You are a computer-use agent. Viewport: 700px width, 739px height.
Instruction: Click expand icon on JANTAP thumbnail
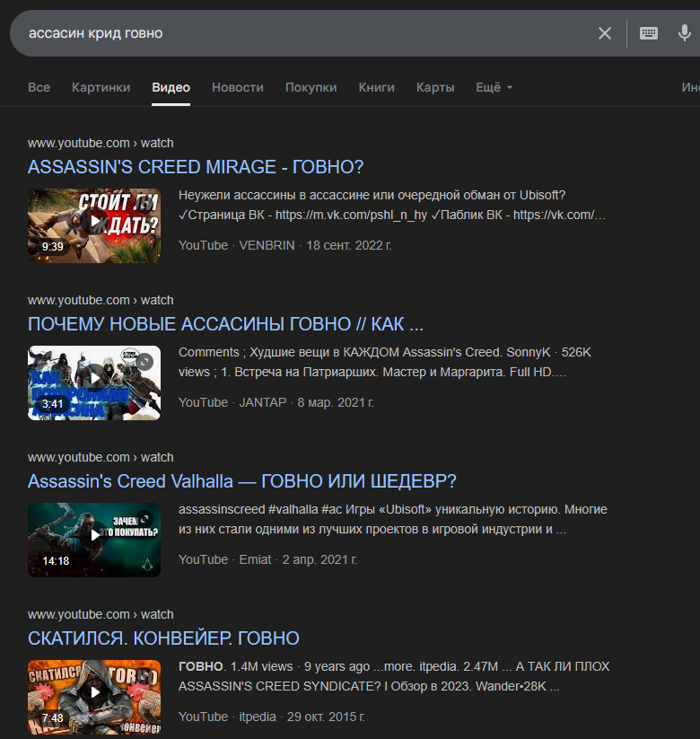pyautogui.click(x=145, y=362)
